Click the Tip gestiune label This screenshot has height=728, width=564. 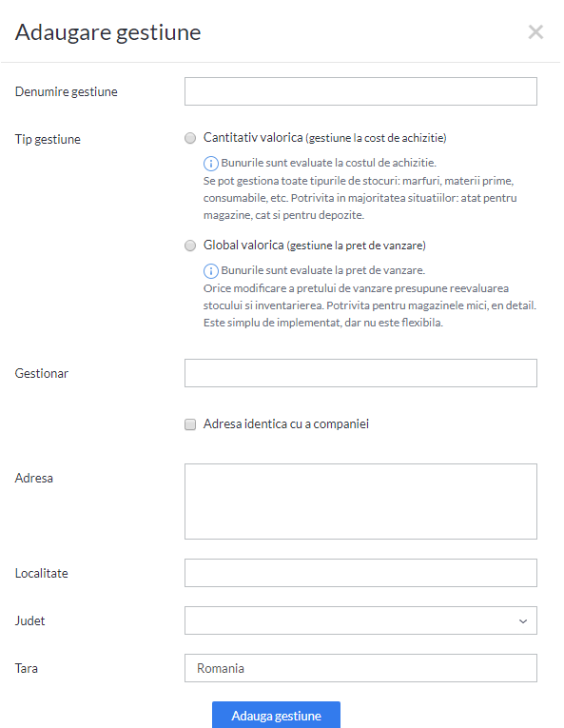click(48, 139)
